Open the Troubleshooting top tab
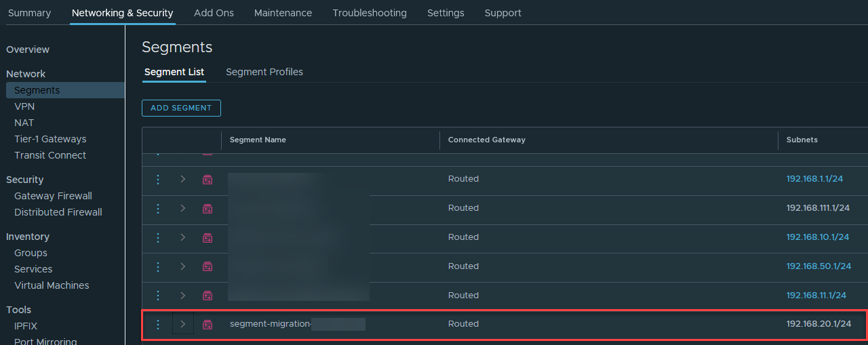Screen dimensions: 868x345 pyautogui.click(x=370, y=13)
